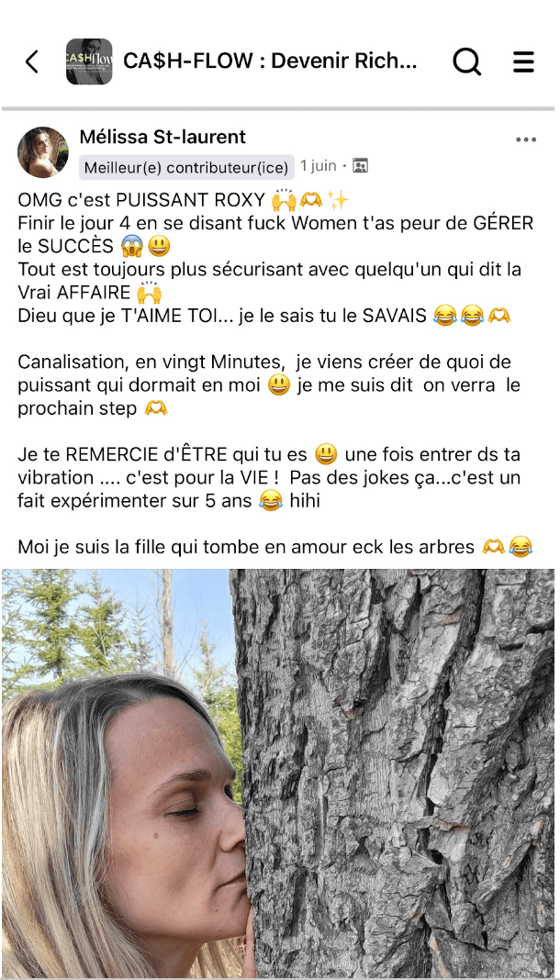Screen dimensions: 560x980
Task: Tap the group audience icon beside date
Action: (360, 165)
